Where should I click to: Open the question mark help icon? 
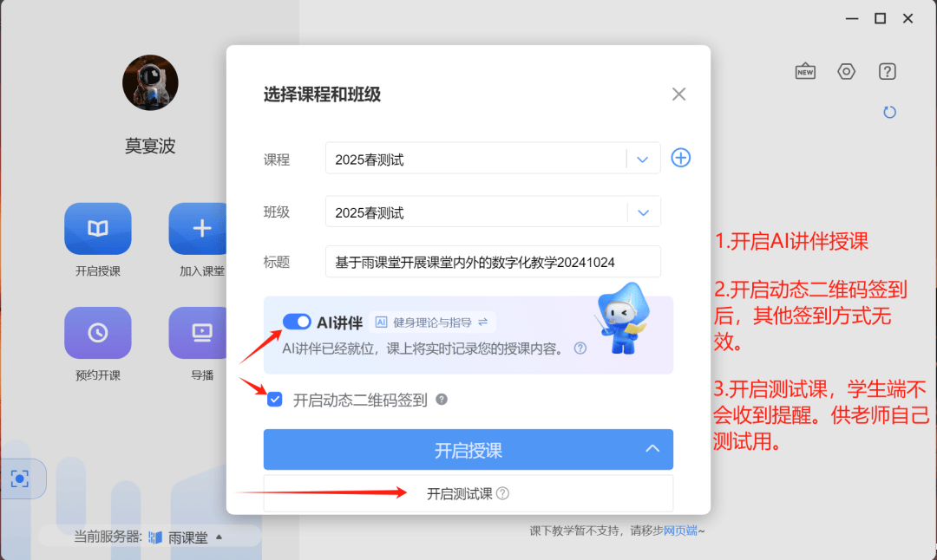pyautogui.click(x=887, y=72)
